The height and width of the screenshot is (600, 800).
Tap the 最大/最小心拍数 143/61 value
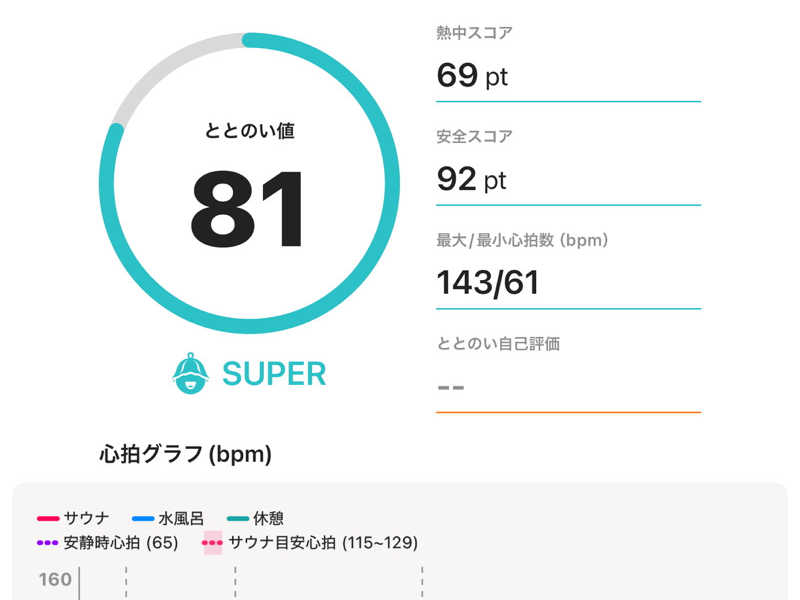(x=488, y=283)
